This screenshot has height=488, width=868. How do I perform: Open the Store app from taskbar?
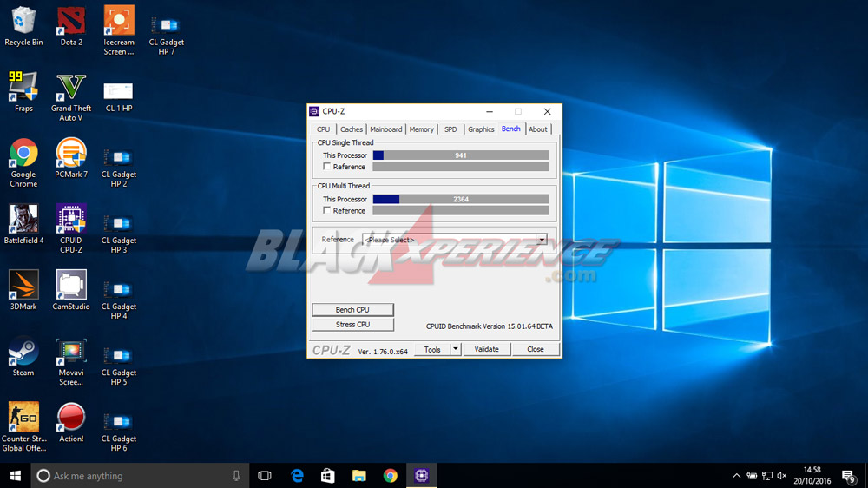[328, 475]
